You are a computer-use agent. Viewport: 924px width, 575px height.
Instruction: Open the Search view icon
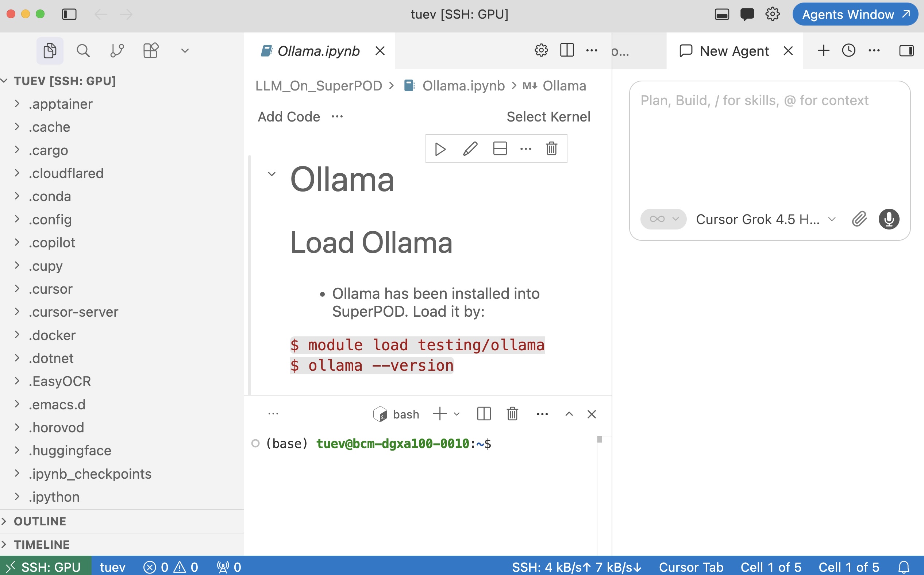(x=83, y=51)
